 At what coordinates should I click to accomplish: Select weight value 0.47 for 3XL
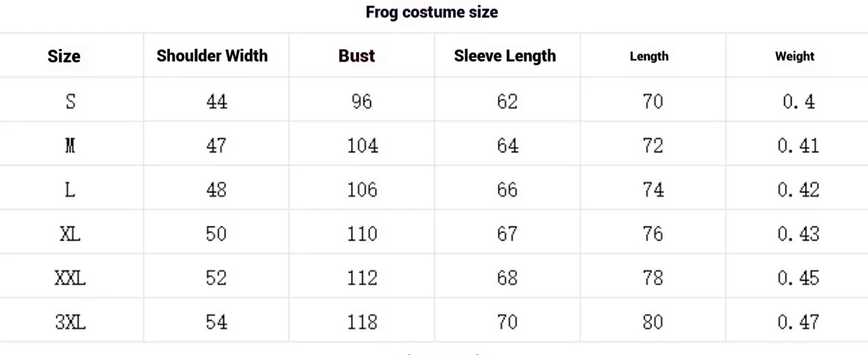[798, 322]
